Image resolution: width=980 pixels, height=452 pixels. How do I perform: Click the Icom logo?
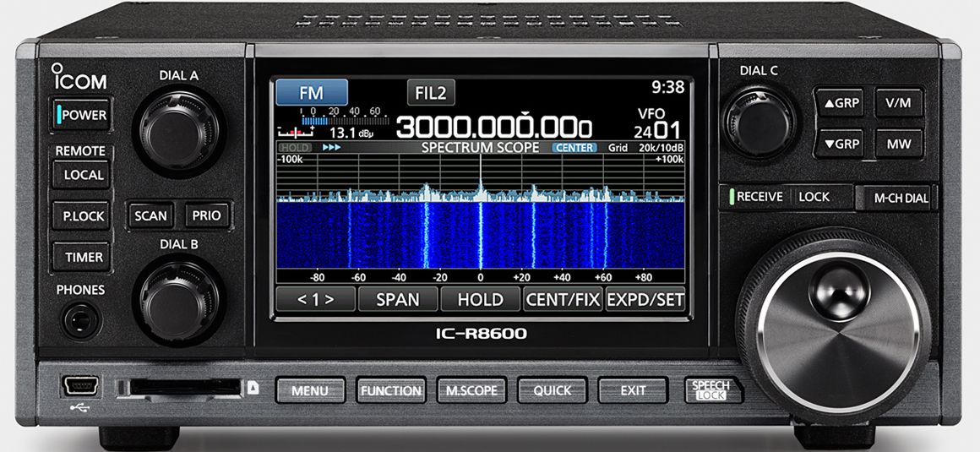(x=78, y=77)
